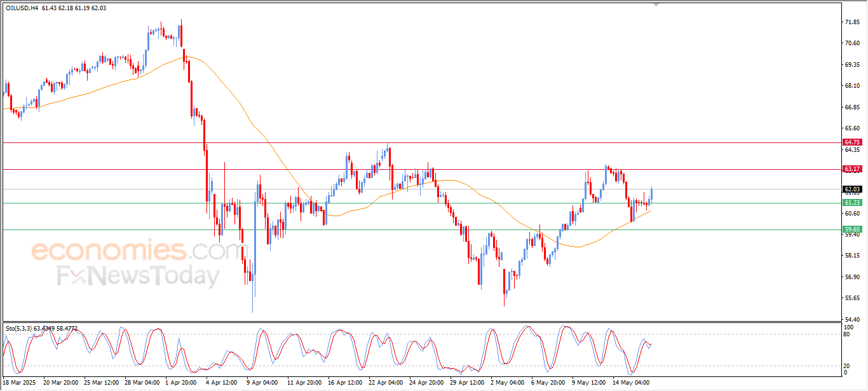This screenshot has width=868, height=391.
Task: Click the 55.65 price axis label
Action: (x=853, y=298)
